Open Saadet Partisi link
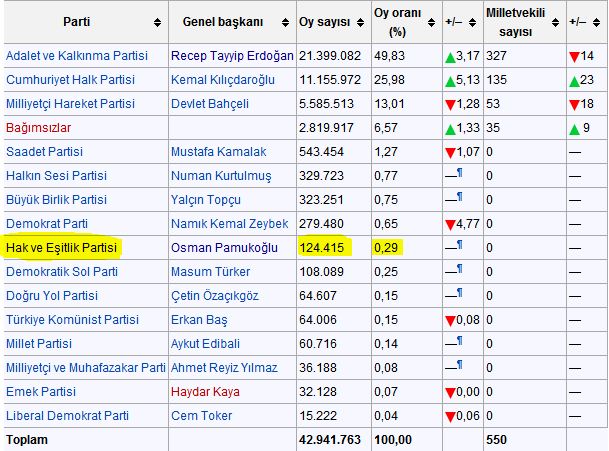Image resolution: width=609 pixels, height=451 pixels. tap(44, 151)
